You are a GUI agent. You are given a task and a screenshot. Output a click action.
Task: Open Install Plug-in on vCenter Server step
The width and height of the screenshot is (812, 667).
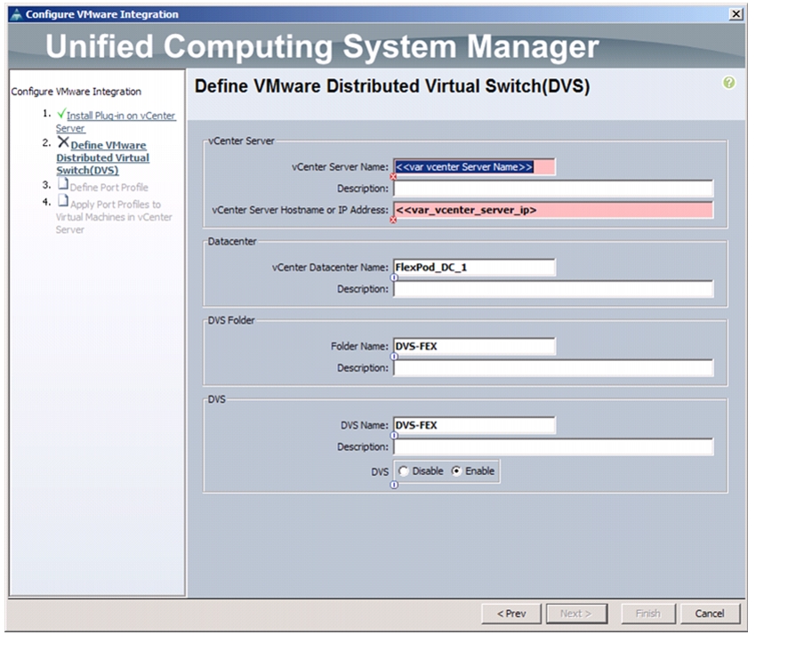[116, 122]
